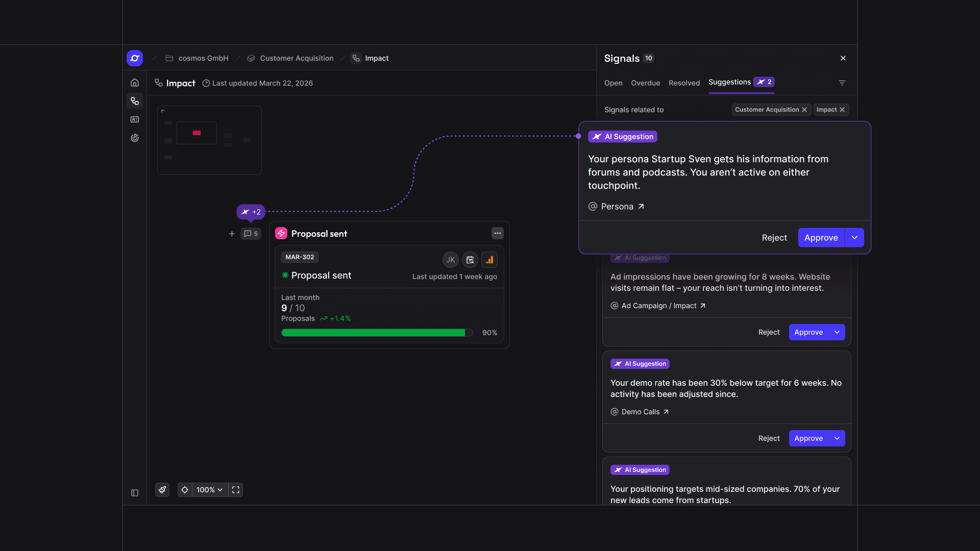Open the Ad Campaign / Impact link
The image size is (980, 551).
tap(658, 306)
